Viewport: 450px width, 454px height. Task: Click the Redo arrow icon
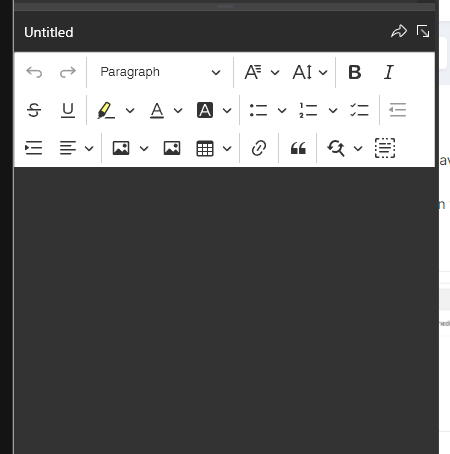(x=68, y=72)
